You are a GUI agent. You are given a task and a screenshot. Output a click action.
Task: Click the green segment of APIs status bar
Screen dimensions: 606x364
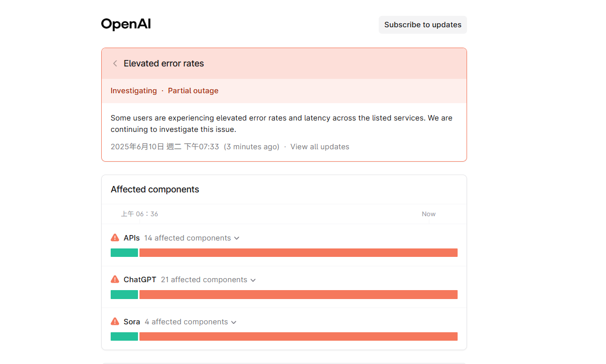124,252
